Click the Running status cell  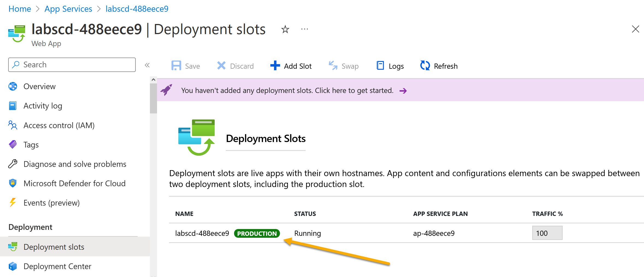point(308,233)
